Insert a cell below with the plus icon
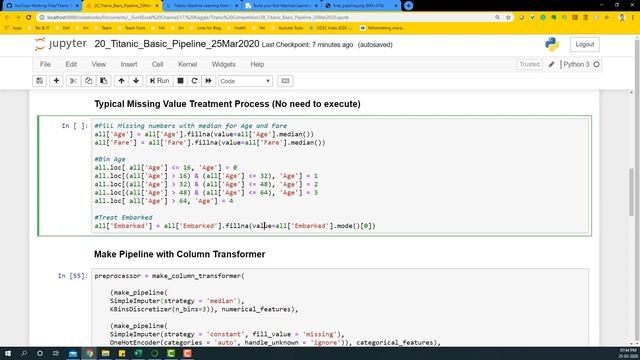640x360 pixels. click(56, 81)
